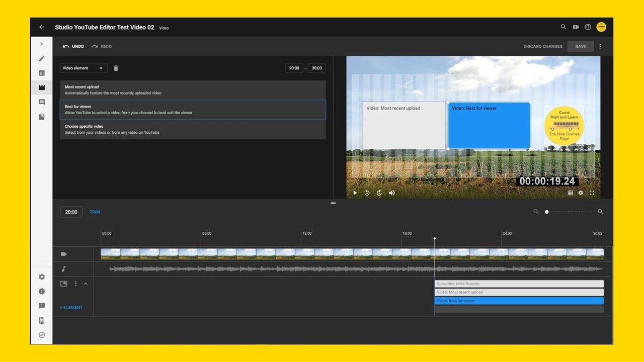644x362 pixels.
Task: Open Editor clapperboard icon in sidebar
Action: pos(42,87)
